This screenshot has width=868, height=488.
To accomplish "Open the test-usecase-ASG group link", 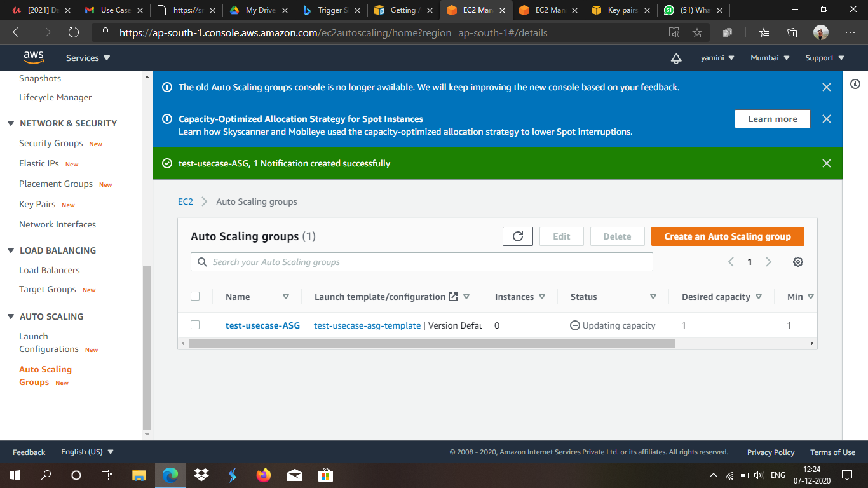I will [x=262, y=325].
